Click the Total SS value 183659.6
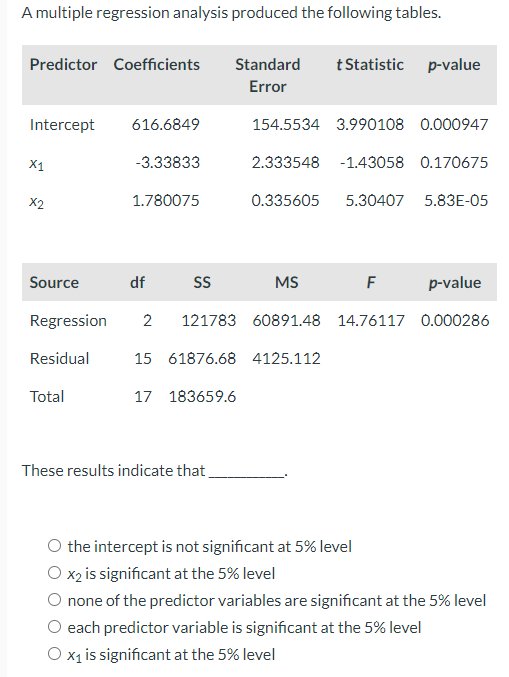509x677 pixels. click(202, 396)
